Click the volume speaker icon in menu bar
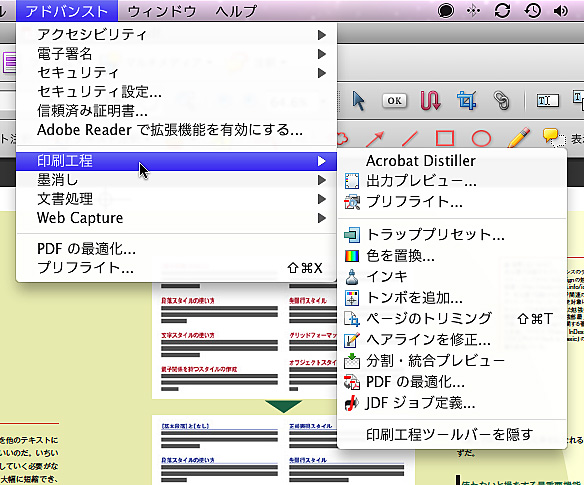This screenshot has width=584, height=485. (x=561, y=10)
